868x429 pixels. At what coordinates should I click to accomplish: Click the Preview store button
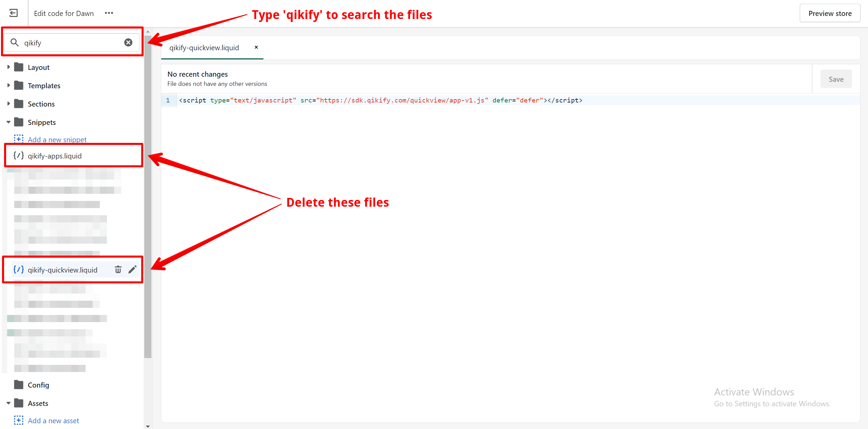point(830,13)
